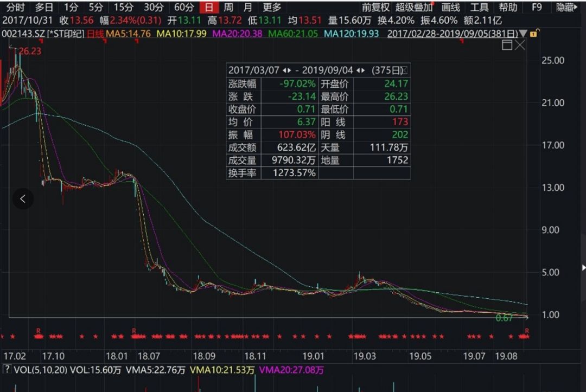Toggle the yellow lock icon
This screenshot has height=392, width=586.
[x=534, y=34]
